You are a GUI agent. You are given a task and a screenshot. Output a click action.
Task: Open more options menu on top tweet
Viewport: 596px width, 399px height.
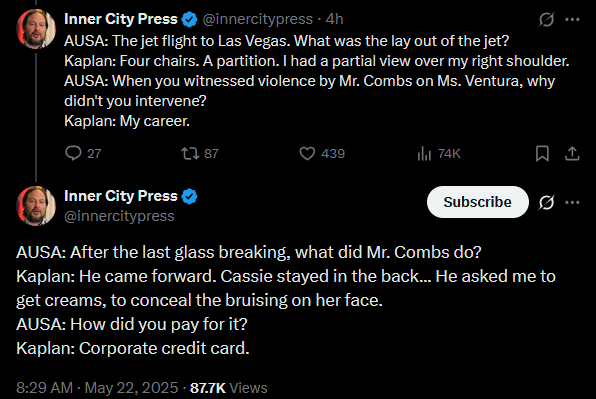[x=572, y=19]
